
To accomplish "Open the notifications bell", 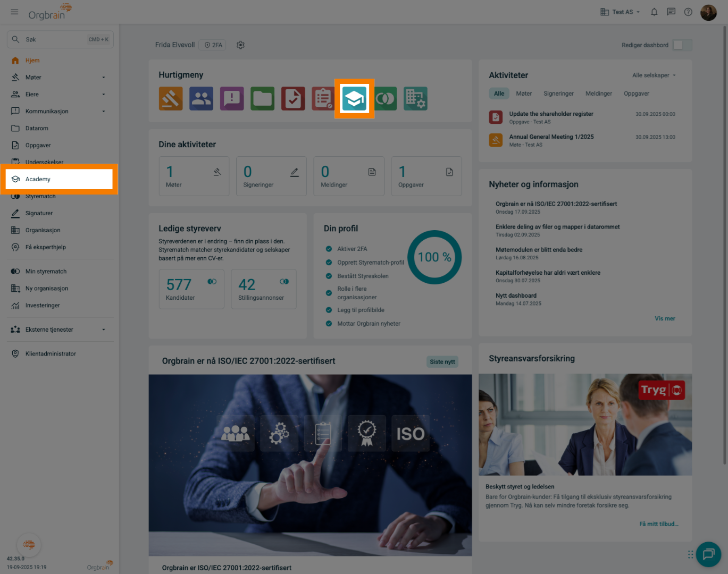I will (x=654, y=12).
